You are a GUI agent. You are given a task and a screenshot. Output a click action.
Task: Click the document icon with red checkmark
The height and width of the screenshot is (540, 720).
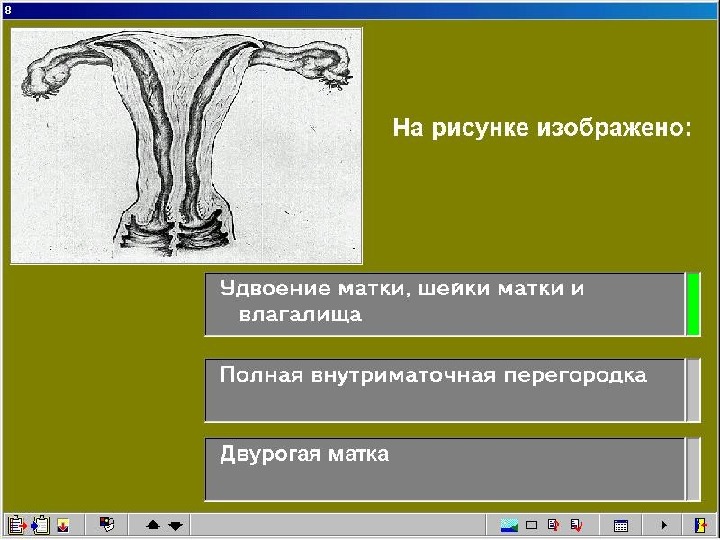(x=577, y=525)
